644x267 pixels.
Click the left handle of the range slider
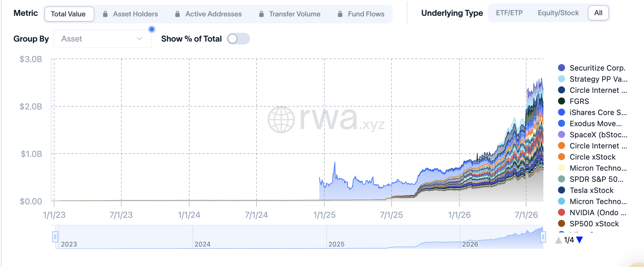pyautogui.click(x=55, y=237)
